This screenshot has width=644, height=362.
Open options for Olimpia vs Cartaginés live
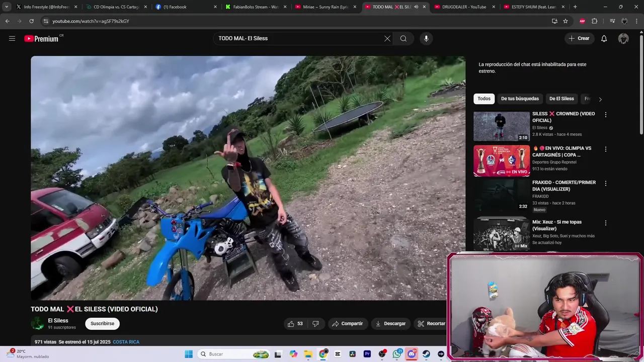click(606, 149)
